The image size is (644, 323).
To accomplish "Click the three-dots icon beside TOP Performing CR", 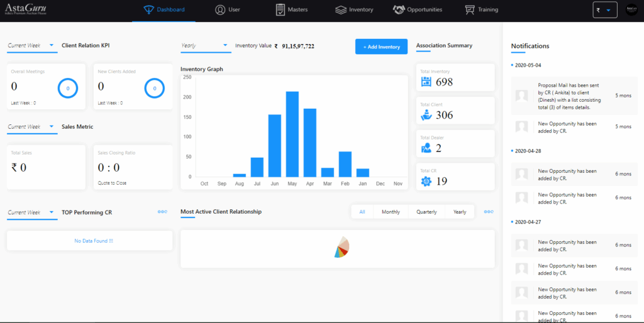I will pos(162,212).
